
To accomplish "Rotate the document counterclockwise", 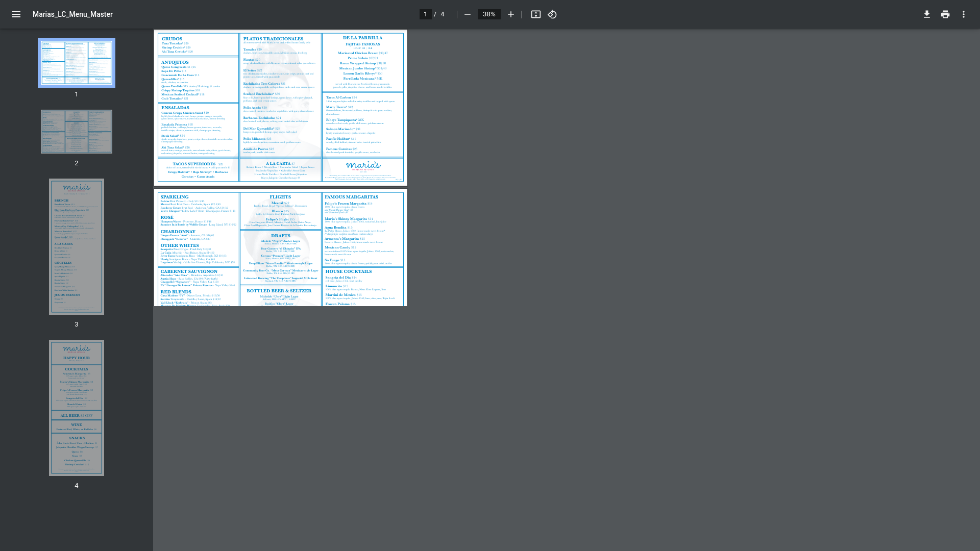I will click(552, 14).
